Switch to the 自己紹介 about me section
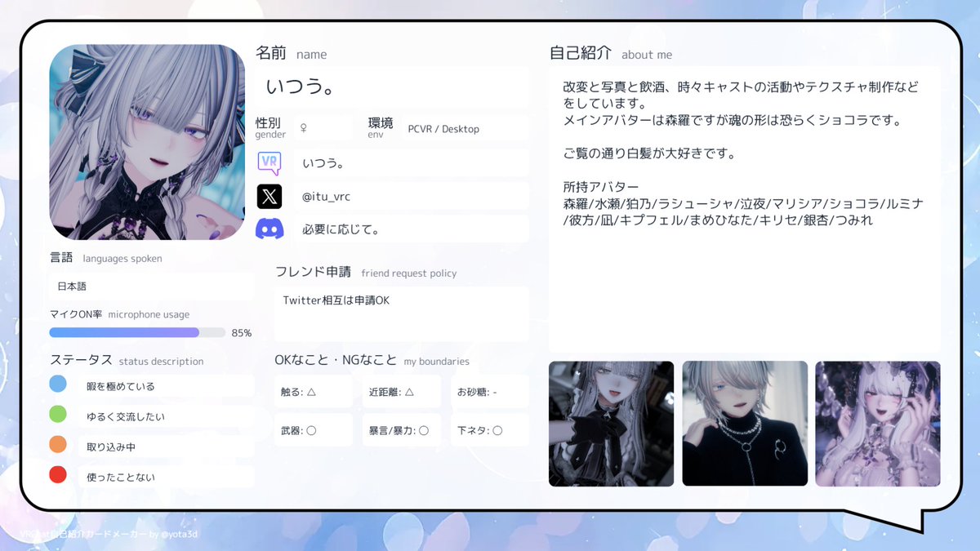980x551 pixels. pyautogui.click(x=580, y=55)
